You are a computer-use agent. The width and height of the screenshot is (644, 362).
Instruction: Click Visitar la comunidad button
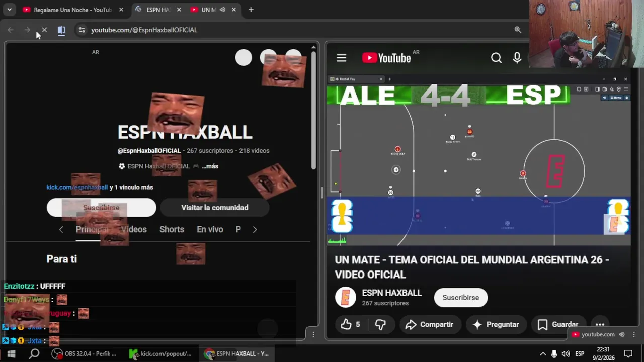[215, 208]
